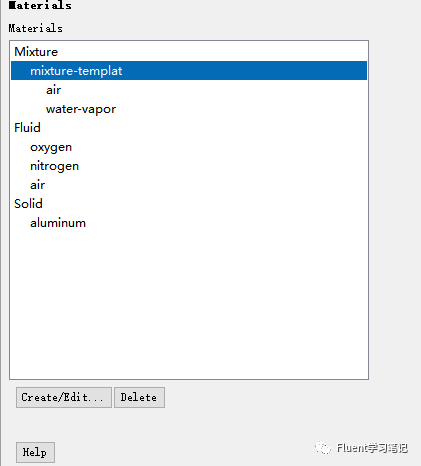
Task: Click the Solid category heading
Action: pyautogui.click(x=28, y=204)
